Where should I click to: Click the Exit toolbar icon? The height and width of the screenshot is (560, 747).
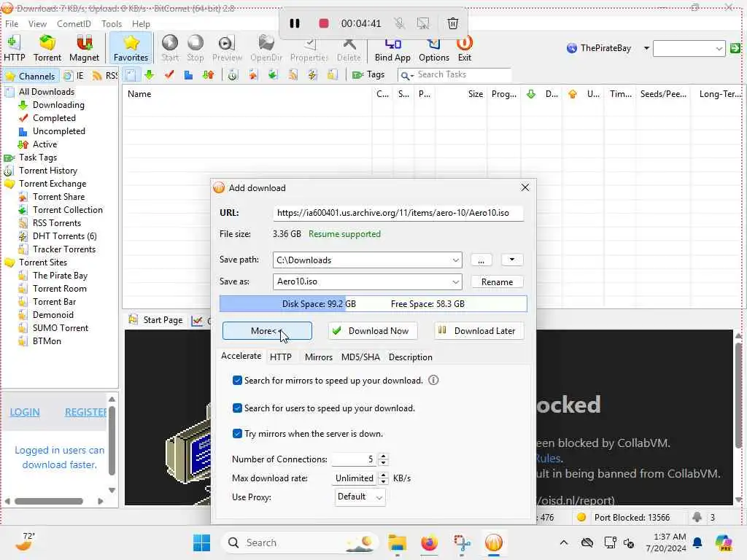coord(465,48)
